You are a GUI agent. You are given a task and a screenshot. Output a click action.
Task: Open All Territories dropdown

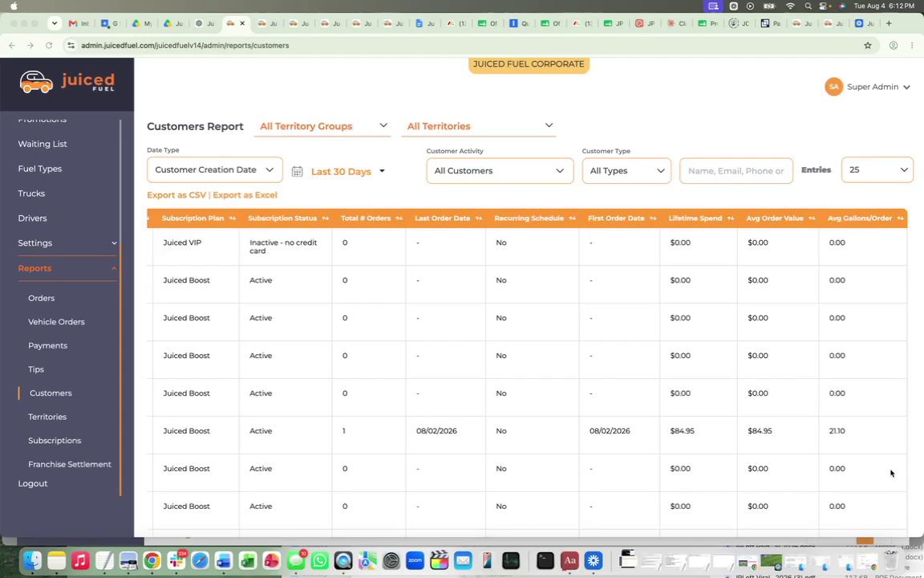(479, 126)
